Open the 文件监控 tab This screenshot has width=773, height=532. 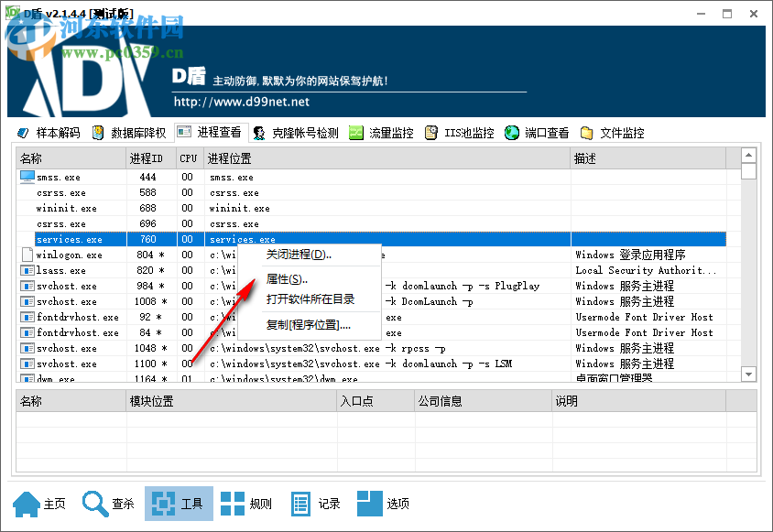point(613,133)
